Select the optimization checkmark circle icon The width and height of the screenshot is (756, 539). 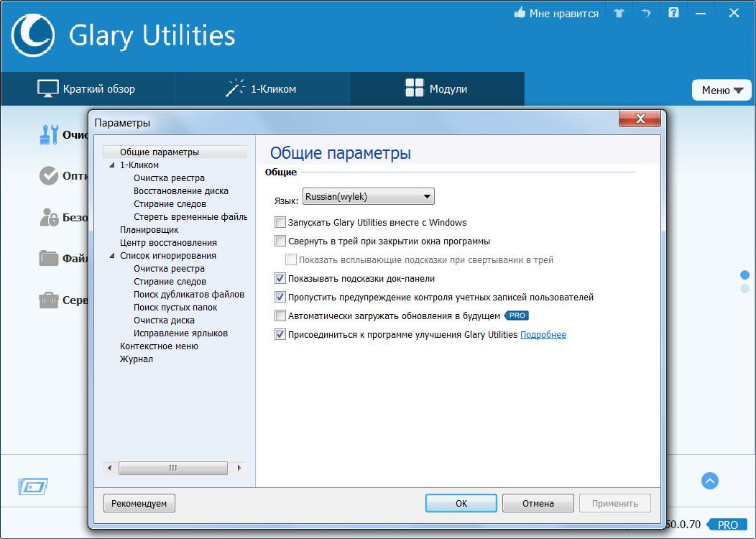click(49, 176)
